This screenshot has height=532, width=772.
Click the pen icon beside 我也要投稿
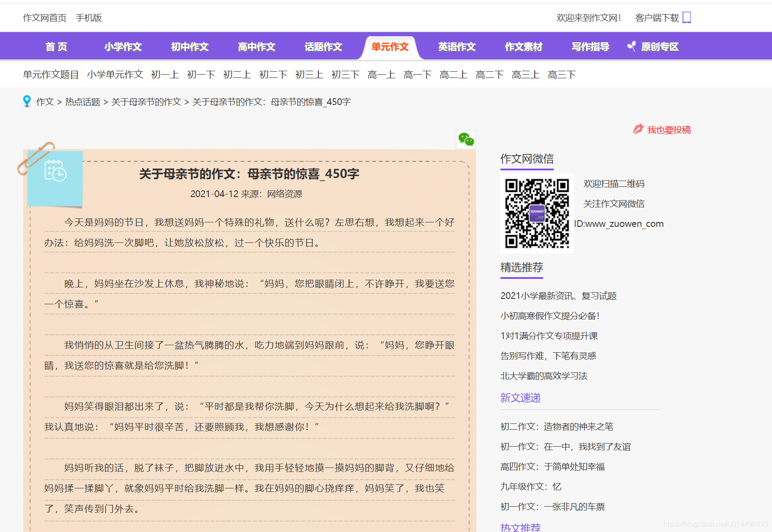pos(638,129)
